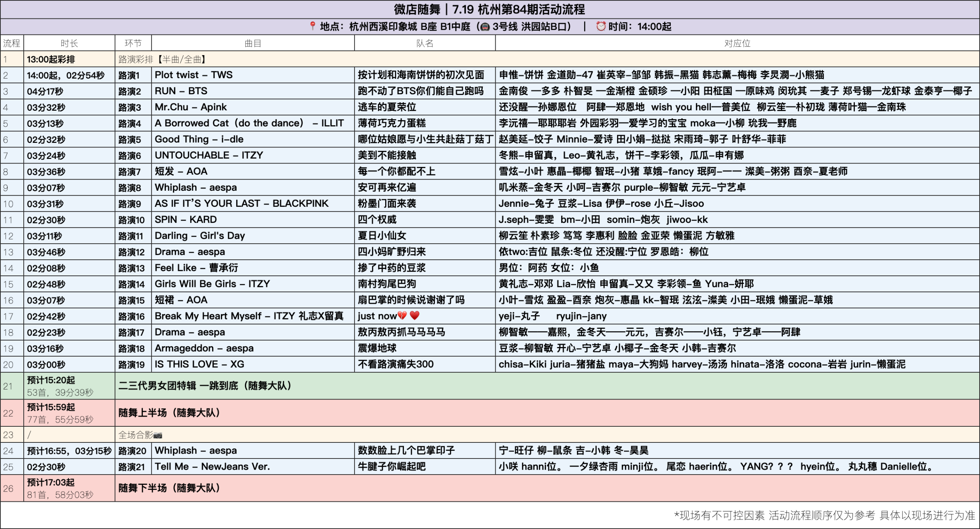Select the song cell RUN – BTS

tap(253, 91)
